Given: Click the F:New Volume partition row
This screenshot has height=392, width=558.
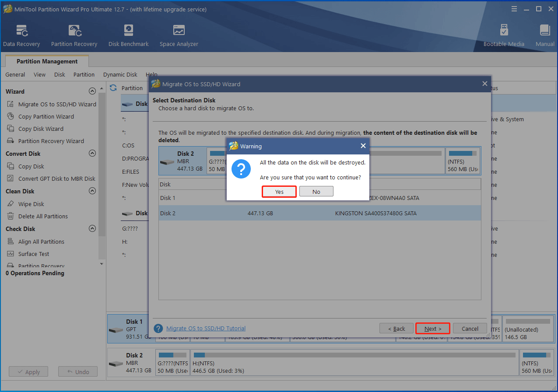Looking at the screenshot, I should pos(135,185).
